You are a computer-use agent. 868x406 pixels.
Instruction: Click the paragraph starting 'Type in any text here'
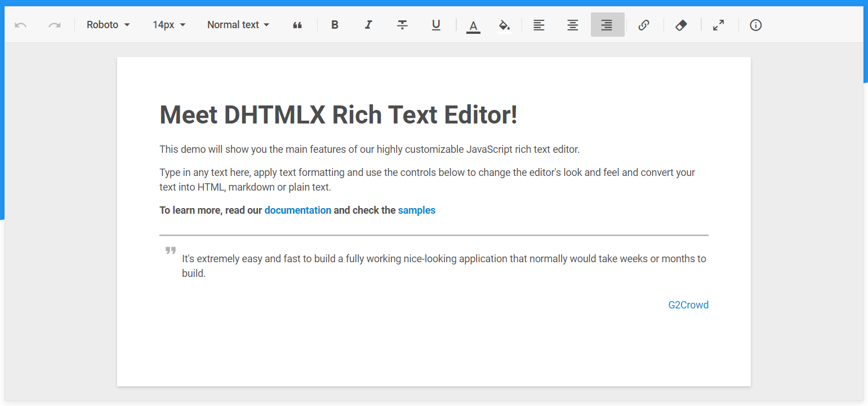coord(428,180)
